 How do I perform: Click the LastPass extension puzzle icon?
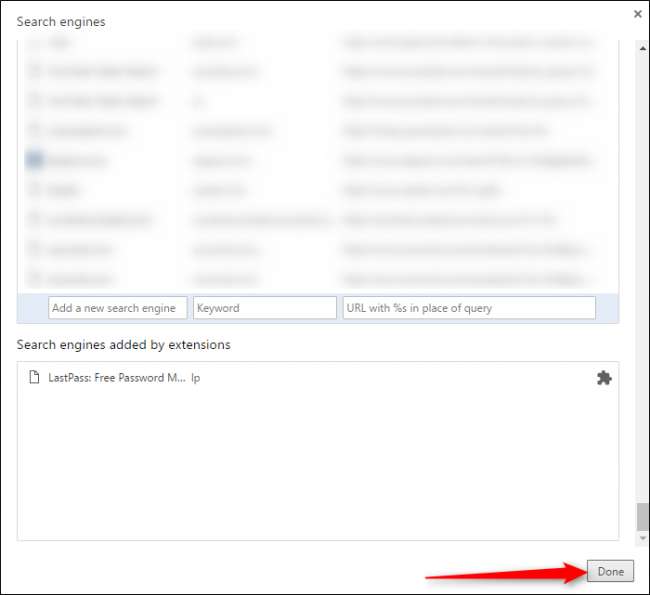point(604,378)
